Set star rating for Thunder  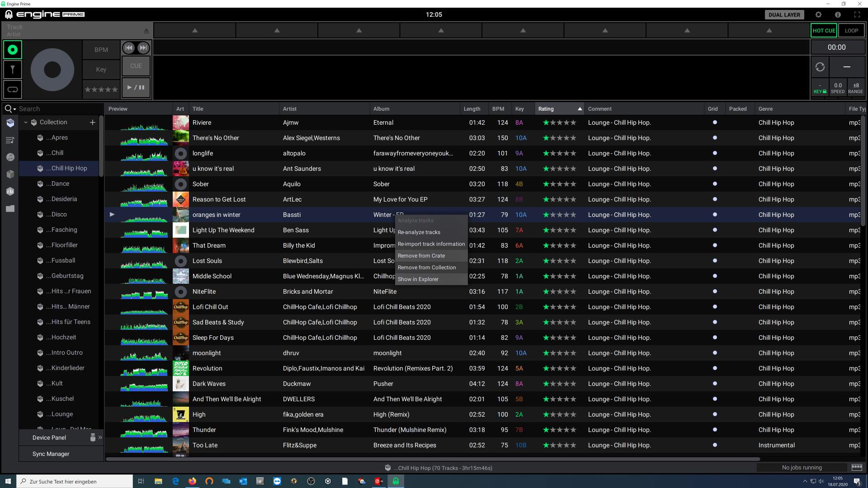(559, 430)
